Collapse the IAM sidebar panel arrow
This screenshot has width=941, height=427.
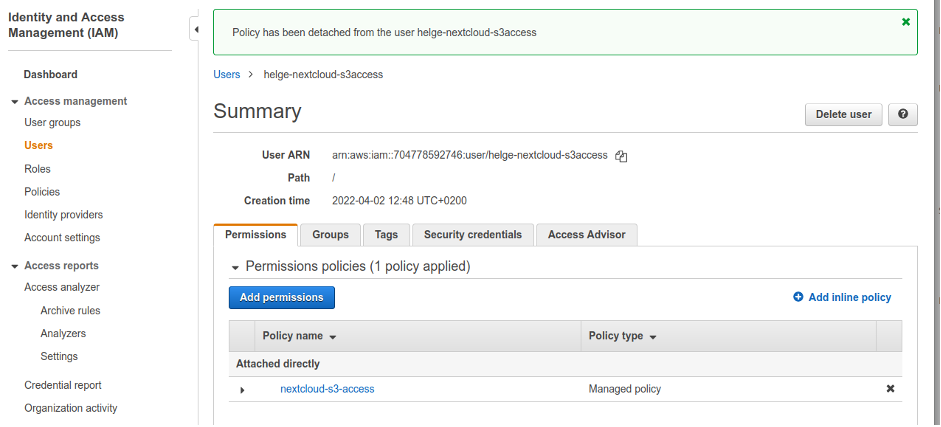(x=195, y=29)
